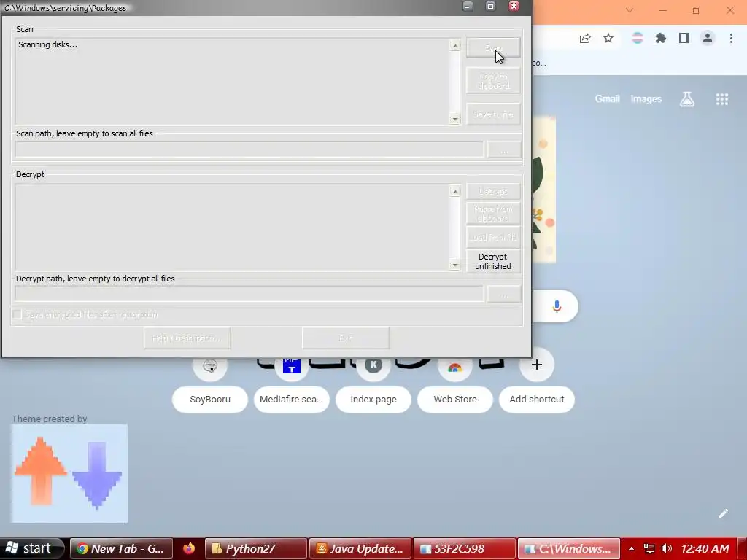Focus the Decrypt path input field
The width and height of the screenshot is (747, 560).
pos(249,295)
